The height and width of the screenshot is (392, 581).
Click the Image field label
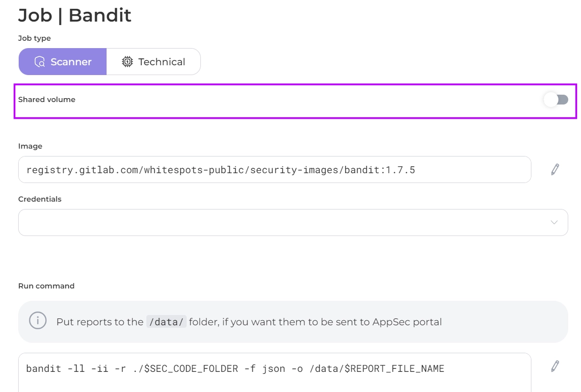pyautogui.click(x=30, y=146)
